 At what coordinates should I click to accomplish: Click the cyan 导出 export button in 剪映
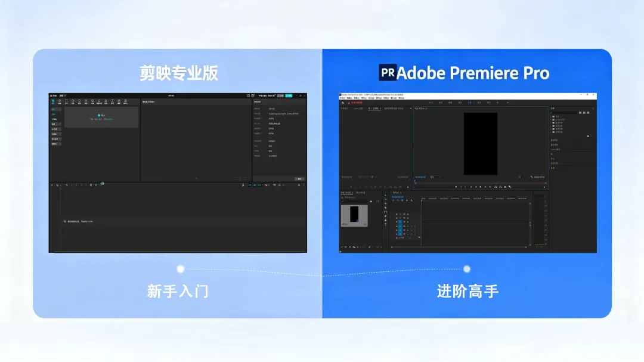(289, 96)
